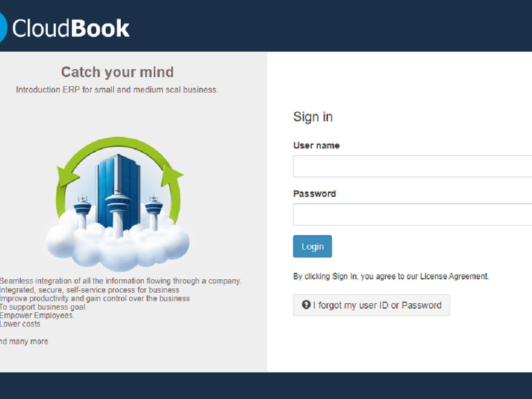
Task: Click the 'Password' label
Action: 314,194
